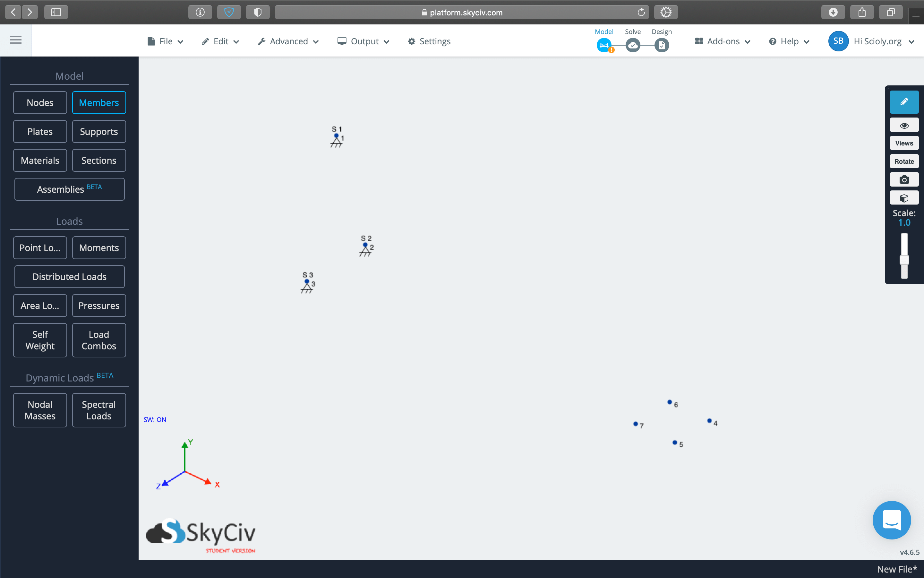The width and height of the screenshot is (924, 578).
Task: Open the hamburger sidebar menu
Action: [16, 40]
